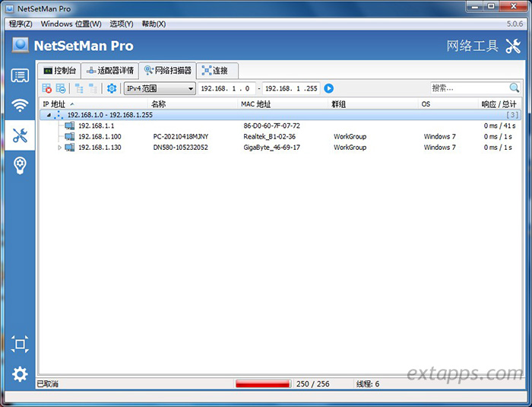Open the tips light bulb sidebar icon
This screenshot has height=407, width=532.
(20, 165)
